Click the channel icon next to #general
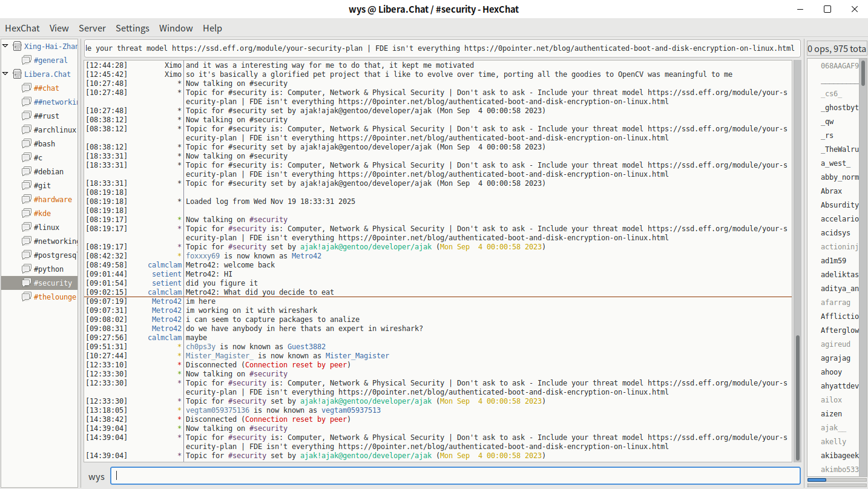 point(27,61)
